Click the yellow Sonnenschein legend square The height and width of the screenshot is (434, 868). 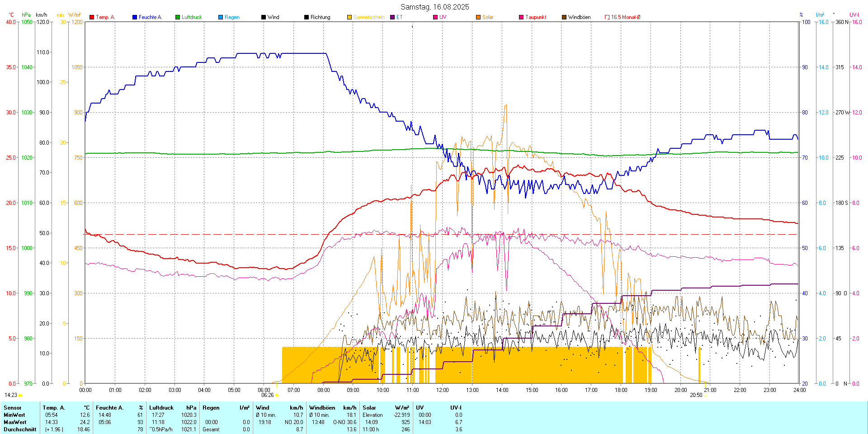[x=349, y=17]
